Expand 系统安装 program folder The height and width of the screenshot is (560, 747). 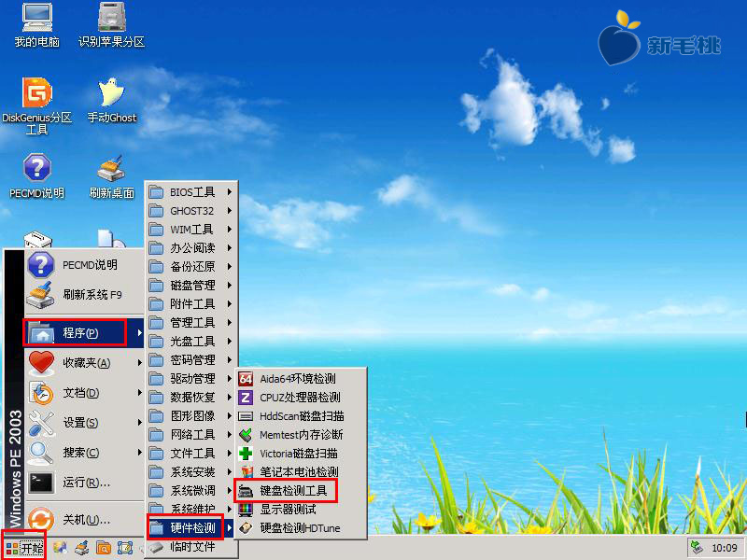191,471
